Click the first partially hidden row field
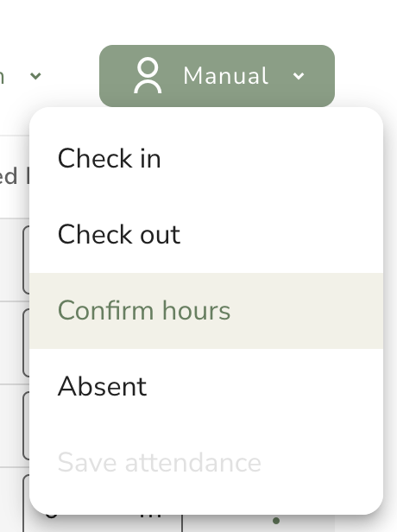 [x=26, y=260]
